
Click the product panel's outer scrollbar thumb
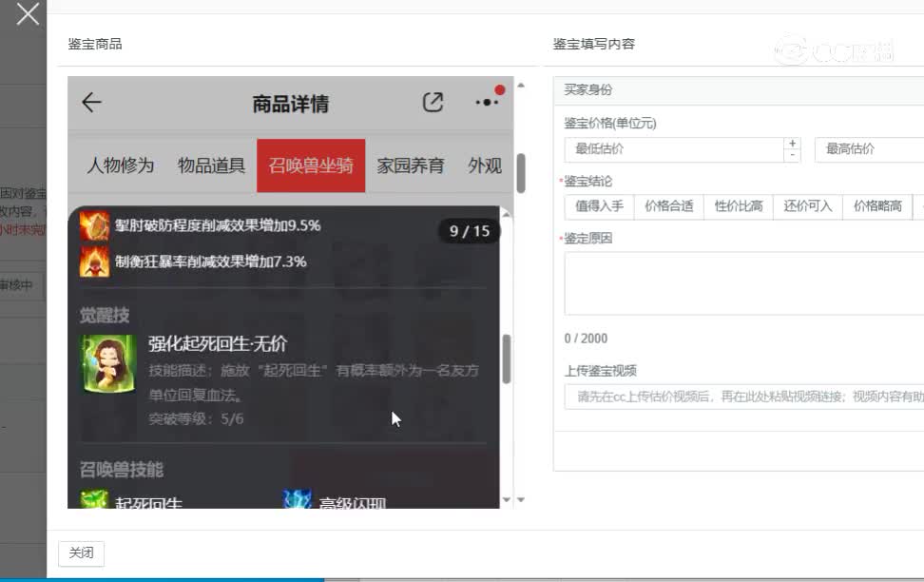click(x=521, y=174)
